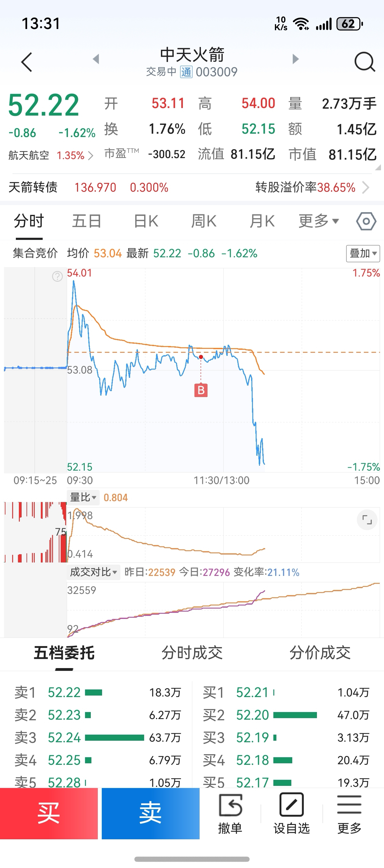Open chart settings hexagon icon
This screenshot has width=384, height=868.
(366, 221)
